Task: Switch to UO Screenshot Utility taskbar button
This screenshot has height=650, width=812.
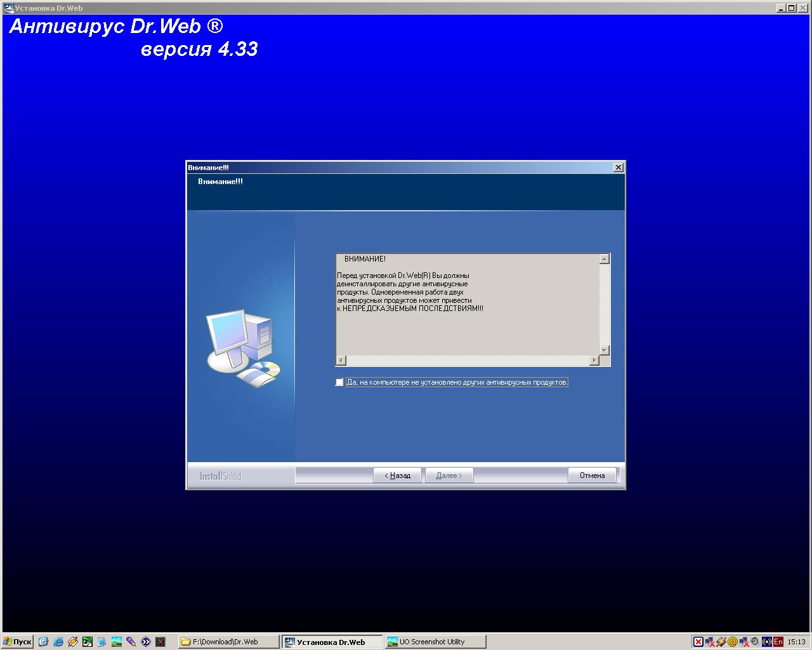Action: [436, 642]
